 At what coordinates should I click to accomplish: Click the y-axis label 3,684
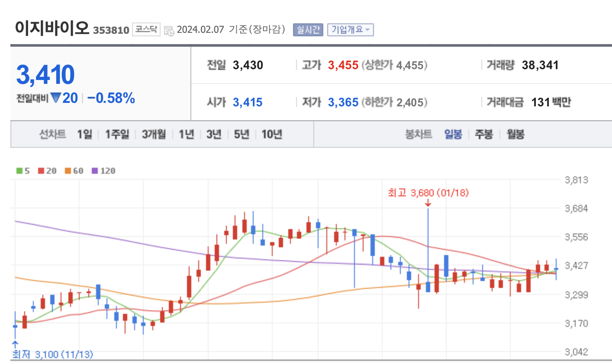[x=577, y=209]
